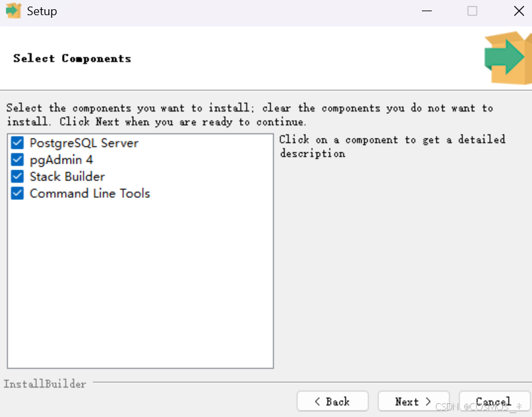Viewport: 532px width, 417px height.
Task: Go to the Next setup step
Action: 413,401
